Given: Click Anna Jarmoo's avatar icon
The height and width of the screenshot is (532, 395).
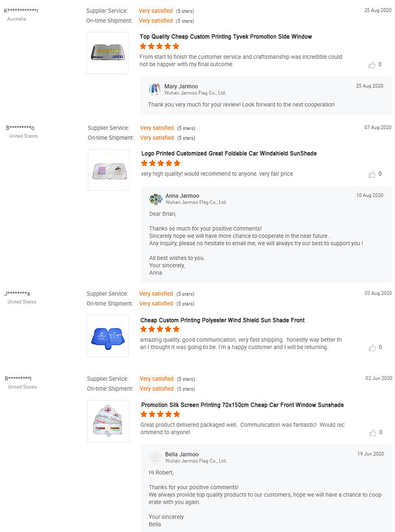Looking at the screenshot, I should point(156,199).
